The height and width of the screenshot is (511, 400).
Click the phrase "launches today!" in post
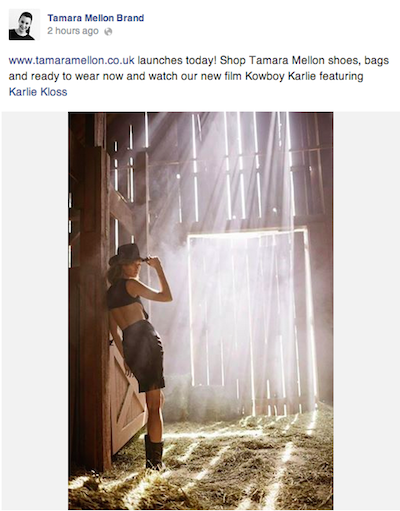pyautogui.click(x=177, y=61)
